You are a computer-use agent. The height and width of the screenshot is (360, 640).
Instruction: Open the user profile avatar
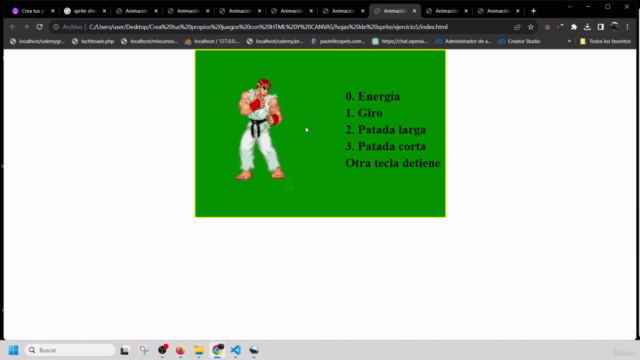click(614, 27)
